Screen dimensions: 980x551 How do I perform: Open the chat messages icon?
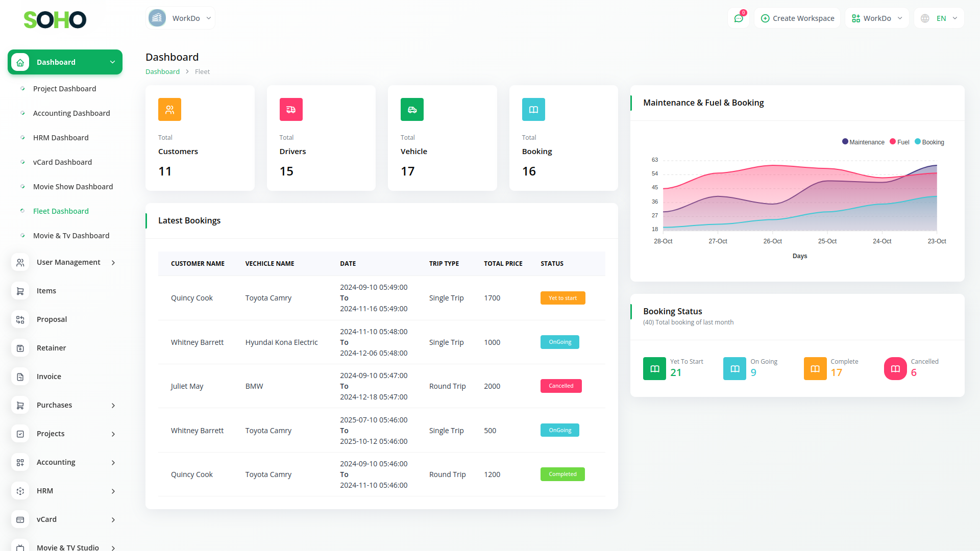pos(738,18)
